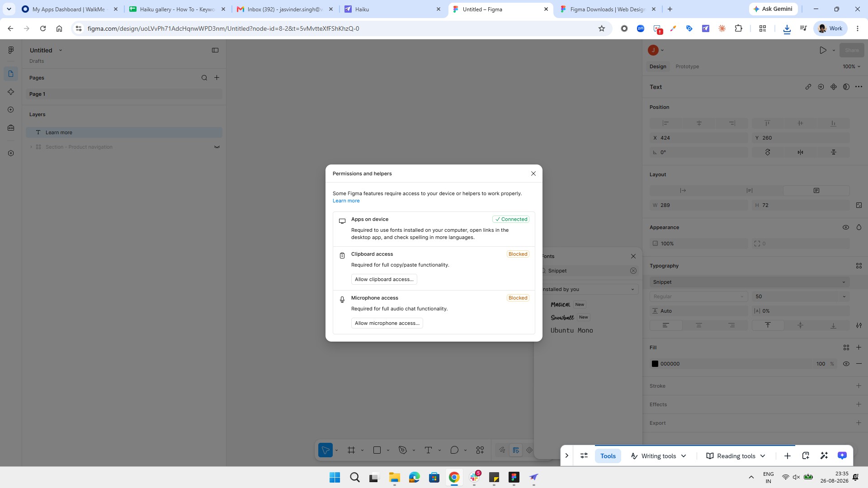Bookmark this page with star icon
The image size is (868, 488).
click(x=602, y=28)
